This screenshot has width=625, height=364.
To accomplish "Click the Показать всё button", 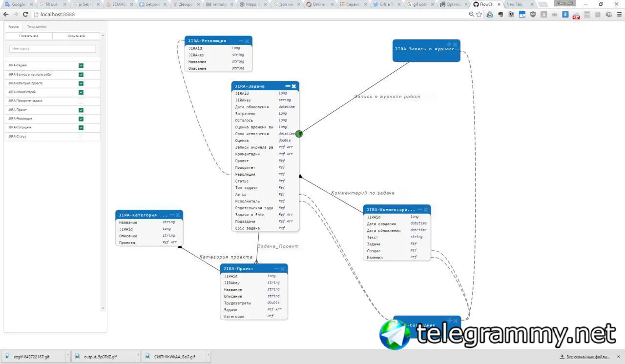I will tap(29, 36).
